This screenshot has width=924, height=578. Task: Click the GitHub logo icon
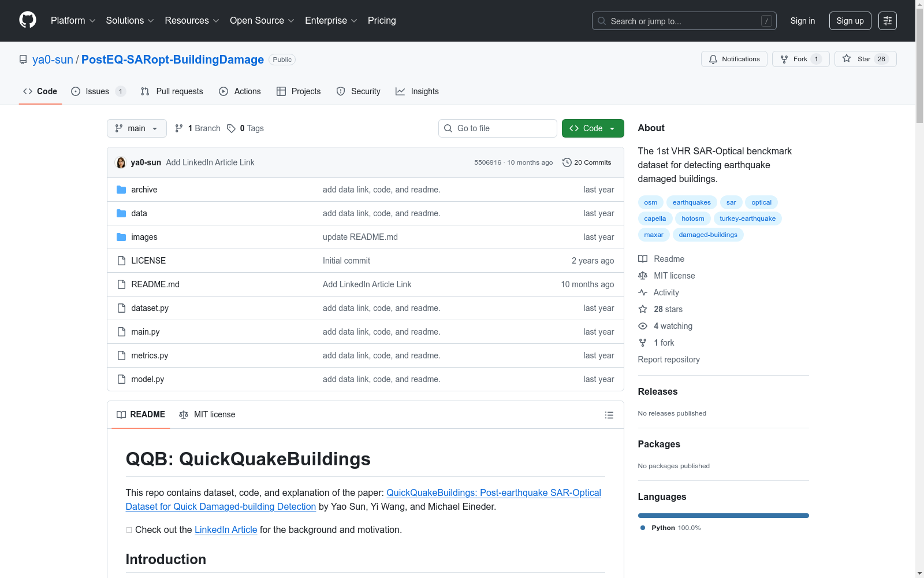point(28,20)
